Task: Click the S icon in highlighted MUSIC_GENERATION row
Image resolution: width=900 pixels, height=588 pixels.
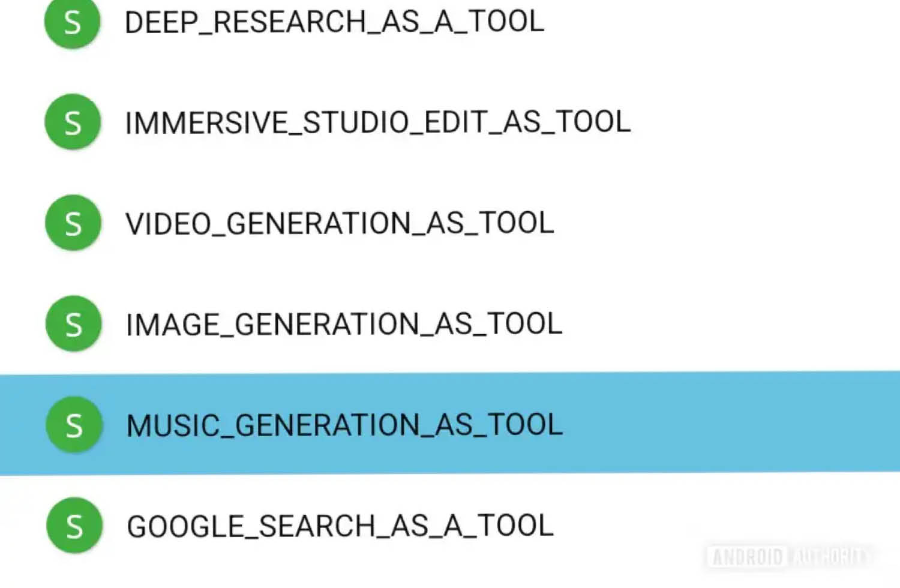Action: click(74, 425)
